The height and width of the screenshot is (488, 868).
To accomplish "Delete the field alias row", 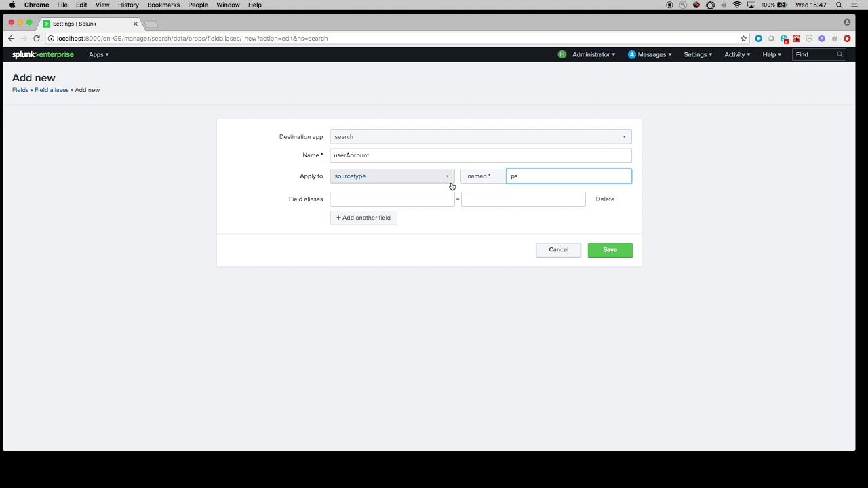I will 605,199.
